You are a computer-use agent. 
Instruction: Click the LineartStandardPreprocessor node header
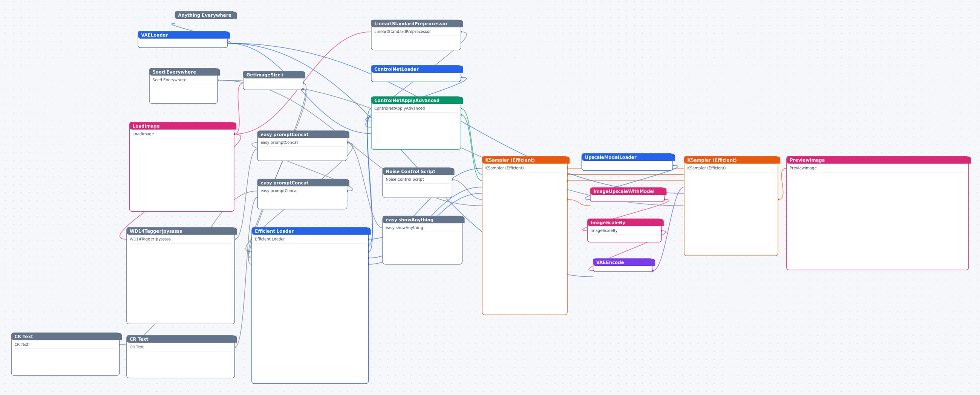click(417, 24)
